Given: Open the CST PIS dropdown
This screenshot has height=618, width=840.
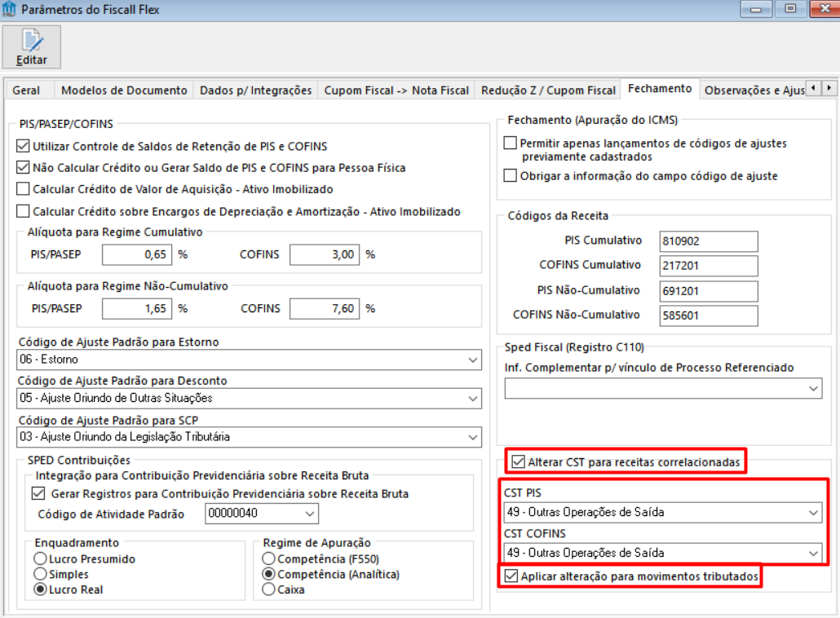Looking at the screenshot, I should tap(663, 512).
